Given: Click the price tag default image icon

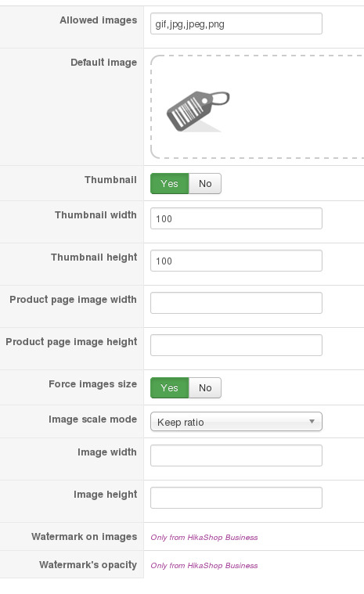Looking at the screenshot, I should point(198,111).
